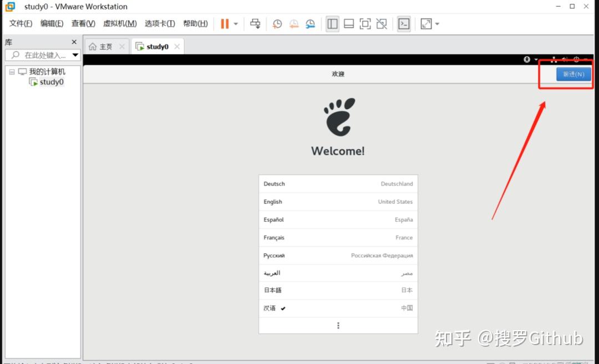Close the study0 tab

(177, 47)
